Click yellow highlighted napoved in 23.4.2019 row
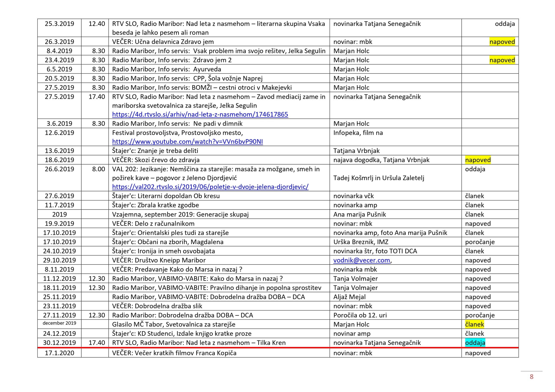This screenshot has height=392, width=555. 502,60
